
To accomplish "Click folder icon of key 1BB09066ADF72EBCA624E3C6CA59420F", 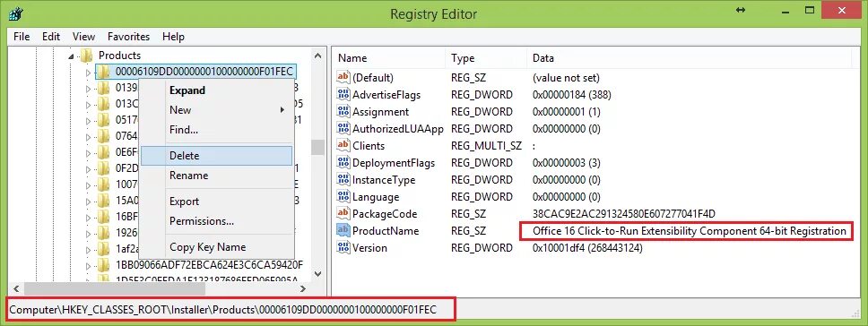I will coord(103,264).
